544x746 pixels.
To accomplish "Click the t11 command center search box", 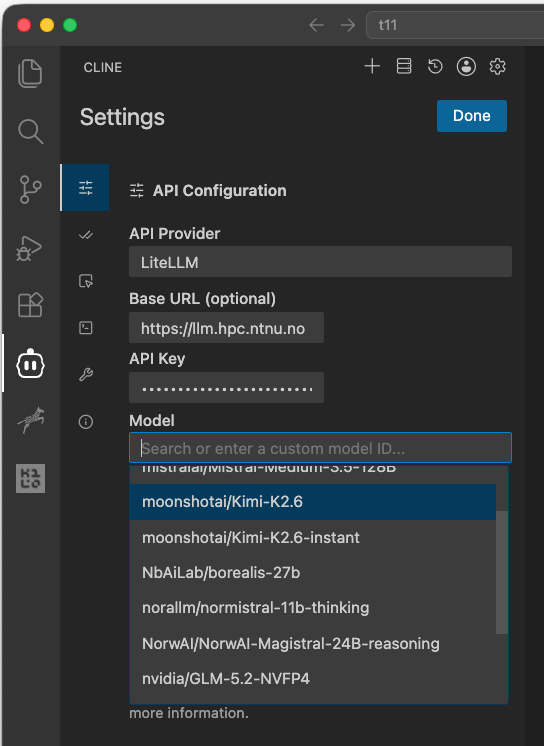I will tap(455, 25).
